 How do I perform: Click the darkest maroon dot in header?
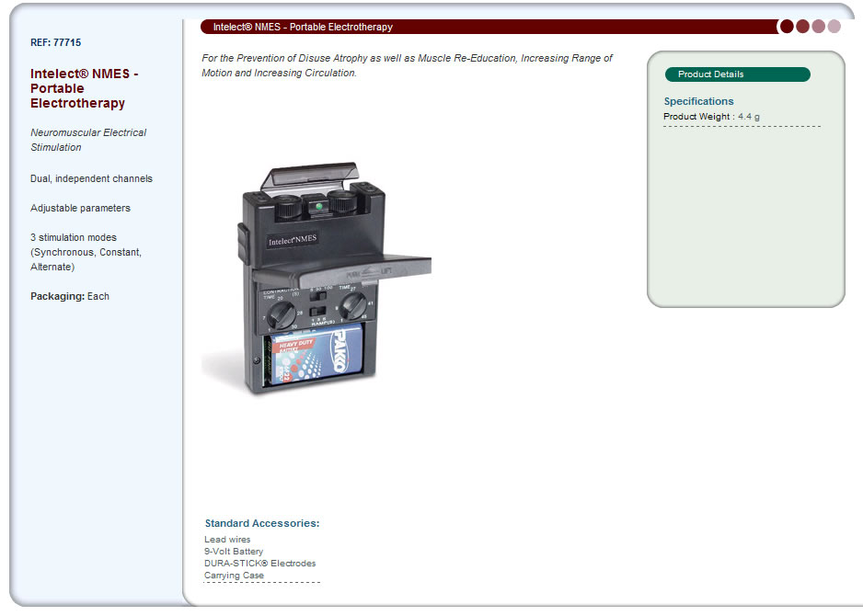pos(787,27)
